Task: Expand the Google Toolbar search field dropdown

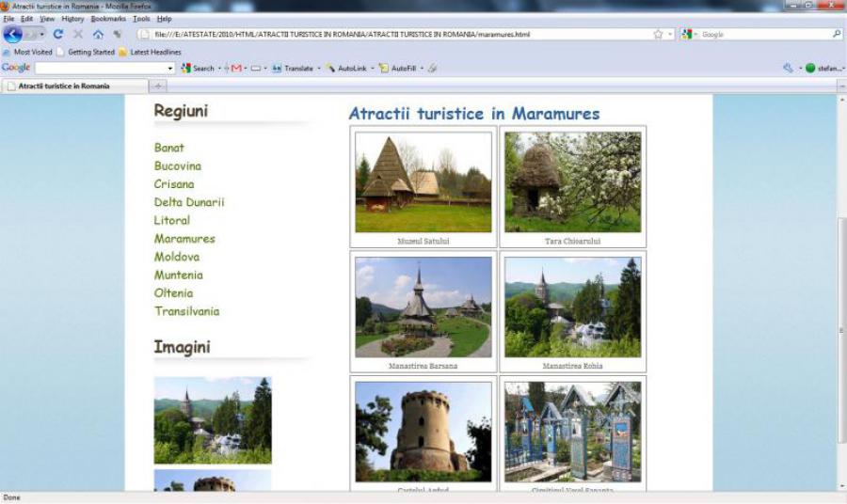Action: tap(170, 68)
